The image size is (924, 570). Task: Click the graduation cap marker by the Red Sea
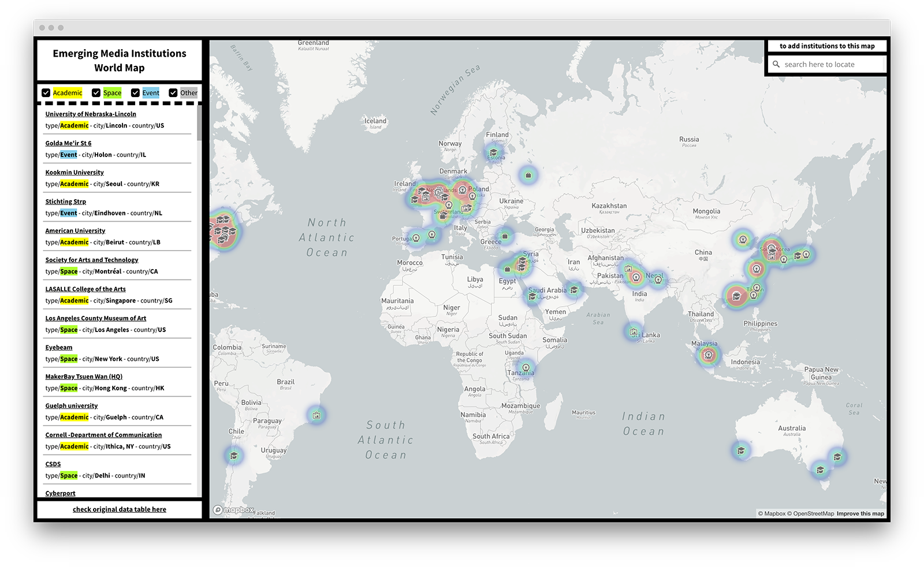point(532,296)
